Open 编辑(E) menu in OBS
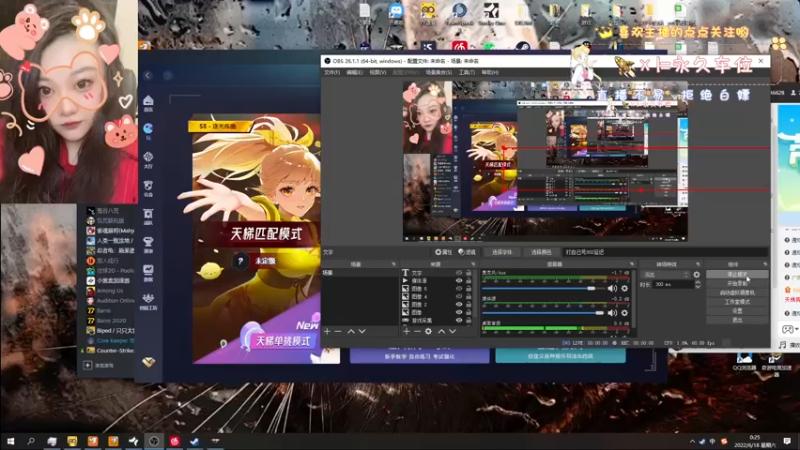Image resolution: width=800 pixels, height=450 pixels. [x=354, y=72]
